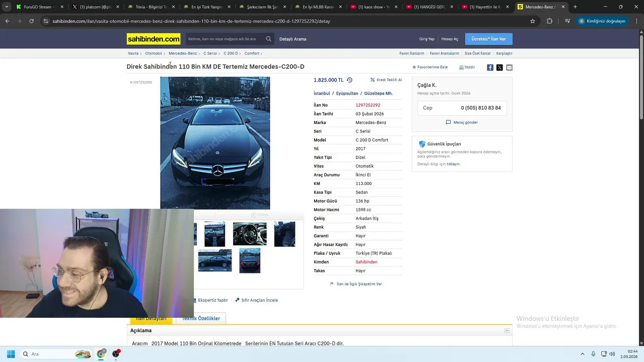The width and height of the screenshot is (644, 362).
Task: Open tab search dropdown arrow
Action: 6,7
